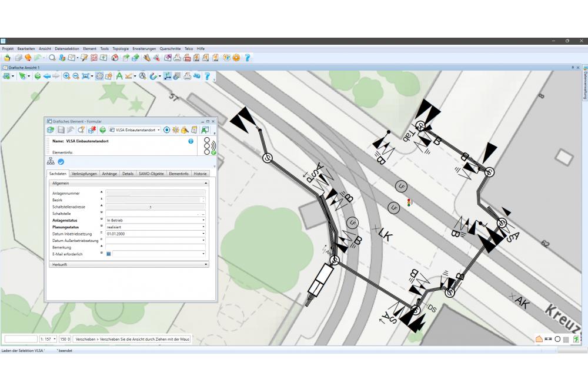
Task: Toggle the E-Mail erforderlich checkbox
Action: (x=109, y=254)
